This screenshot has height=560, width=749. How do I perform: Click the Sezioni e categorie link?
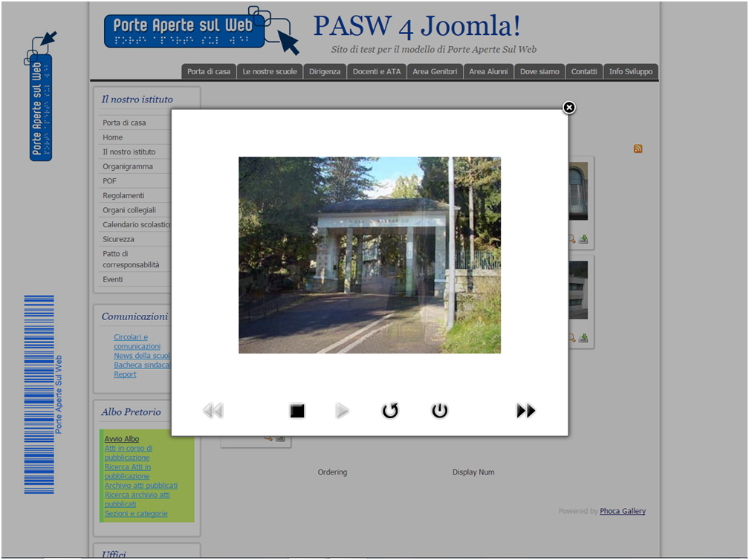pos(136,513)
